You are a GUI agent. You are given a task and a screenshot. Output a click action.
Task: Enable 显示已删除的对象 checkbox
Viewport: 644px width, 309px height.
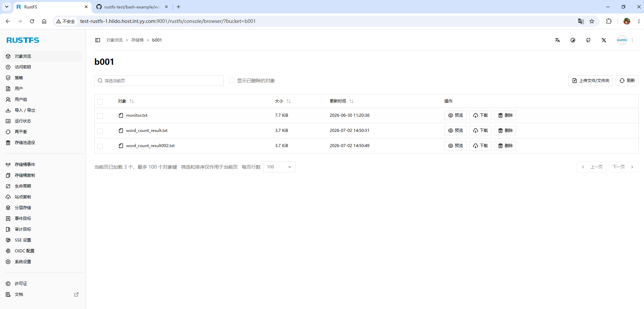(x=232, y=81)
